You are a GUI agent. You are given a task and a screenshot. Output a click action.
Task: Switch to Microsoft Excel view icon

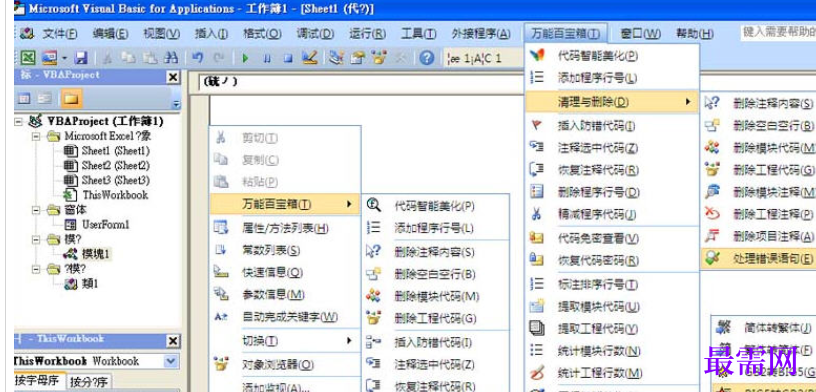(x=29, y=57)
